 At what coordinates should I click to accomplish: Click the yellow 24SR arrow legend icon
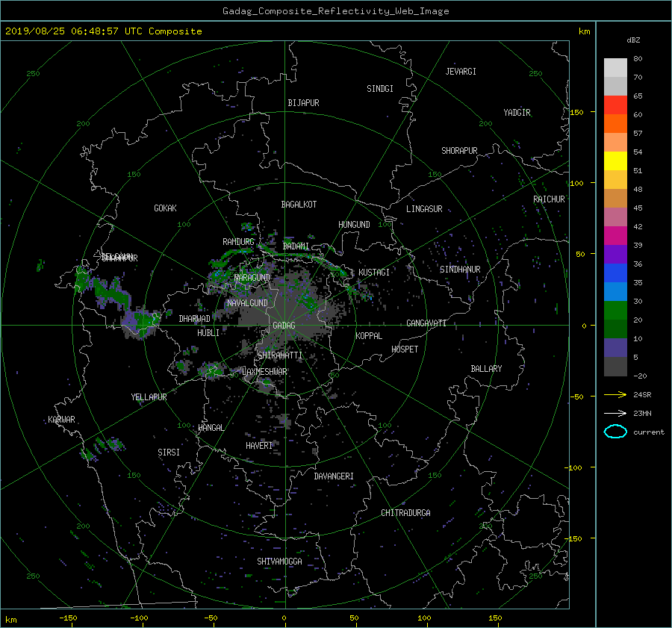pos(615,394)
